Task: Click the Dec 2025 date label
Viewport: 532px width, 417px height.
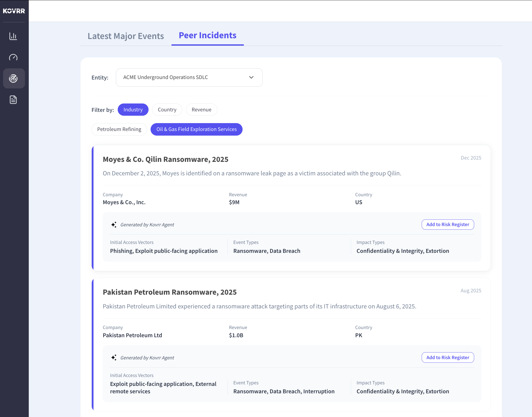Action: [x=471, y=158]
